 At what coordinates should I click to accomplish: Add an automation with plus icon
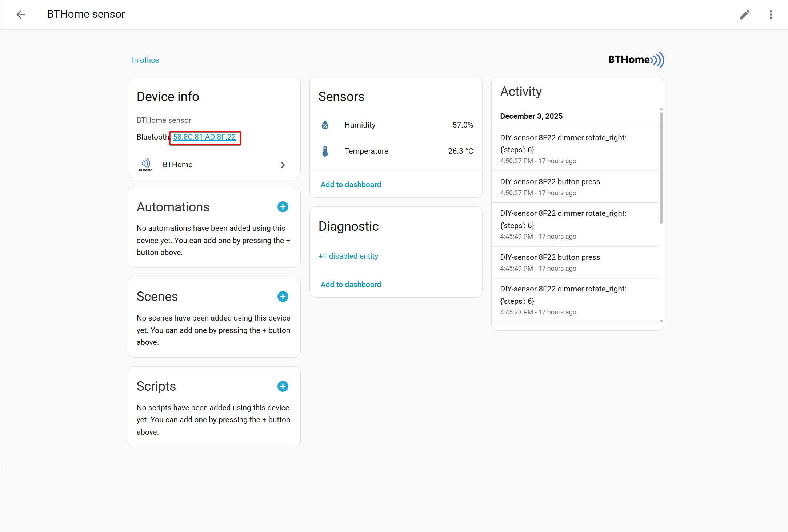pyautogui.click(x=283, y=207)
